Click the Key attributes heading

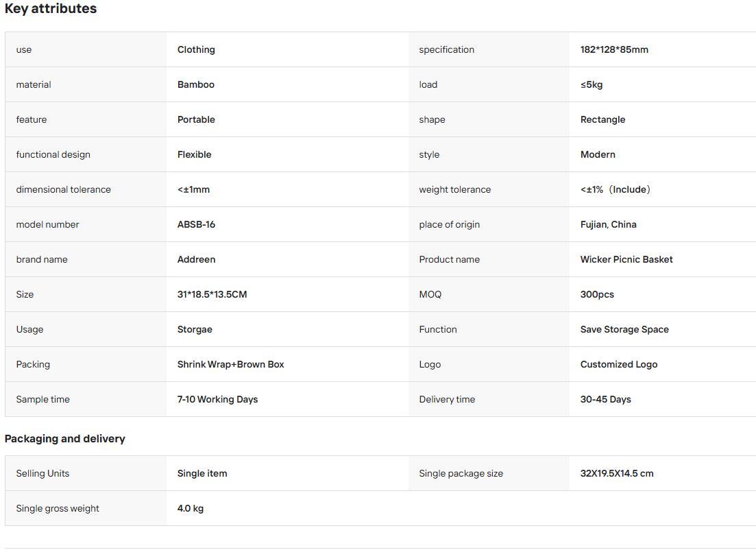[x=51, y=9]
